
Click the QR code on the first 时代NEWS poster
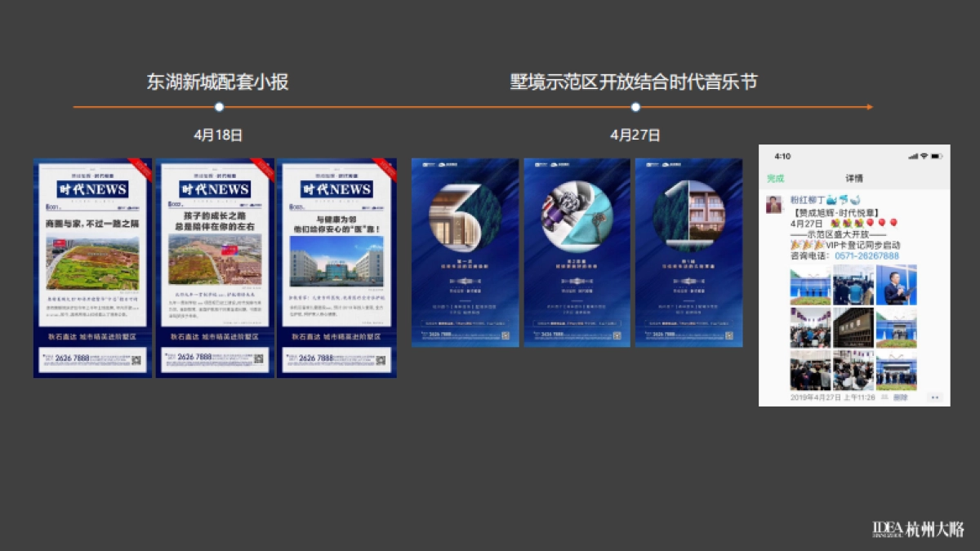136,360
